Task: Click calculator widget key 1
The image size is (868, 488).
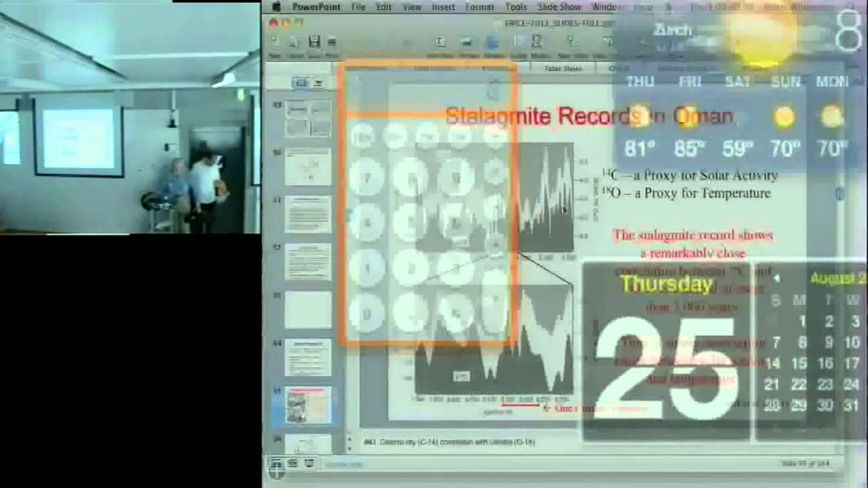Action: click(366, 268)
